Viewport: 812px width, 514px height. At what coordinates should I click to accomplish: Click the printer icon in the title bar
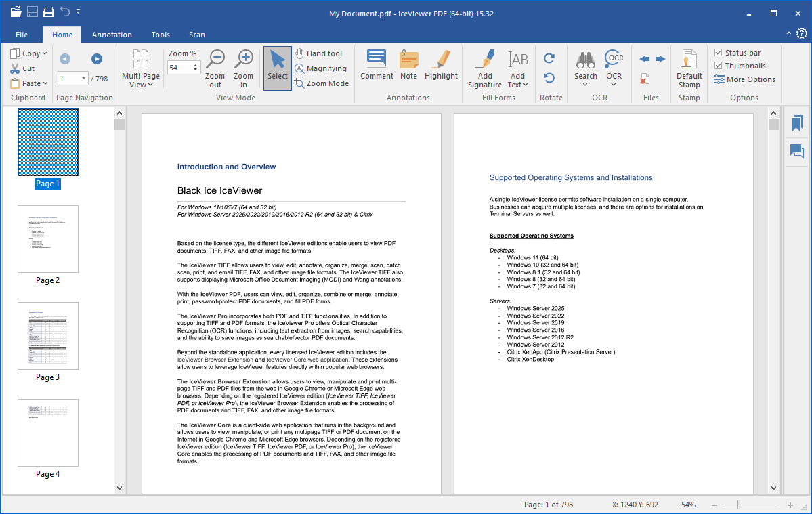49,12
